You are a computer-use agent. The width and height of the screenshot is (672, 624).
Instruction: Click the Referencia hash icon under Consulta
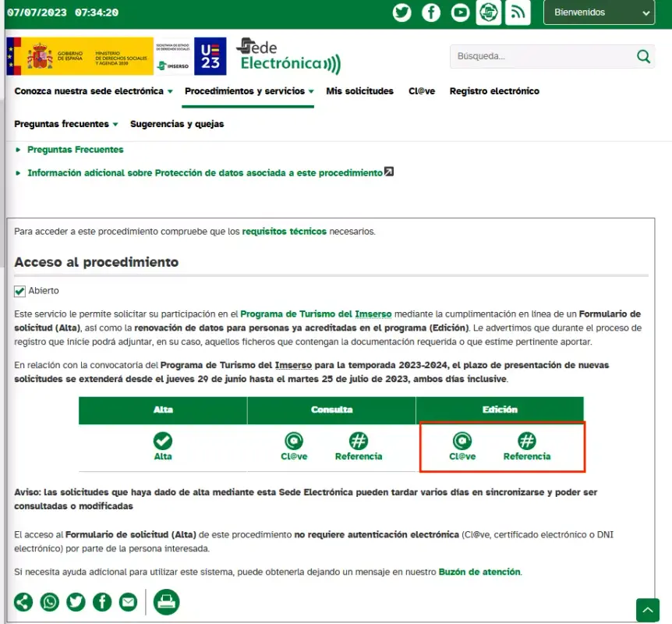click(359, 441)
